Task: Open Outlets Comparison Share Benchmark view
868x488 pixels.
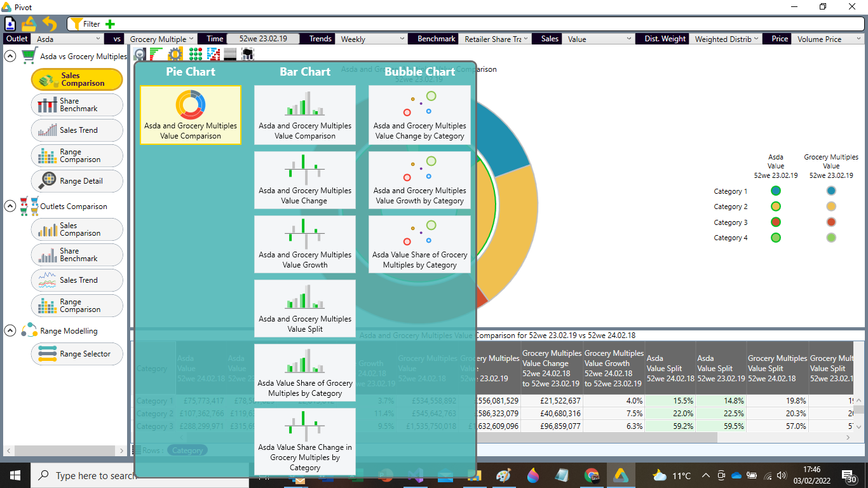Action: [77, 255]
